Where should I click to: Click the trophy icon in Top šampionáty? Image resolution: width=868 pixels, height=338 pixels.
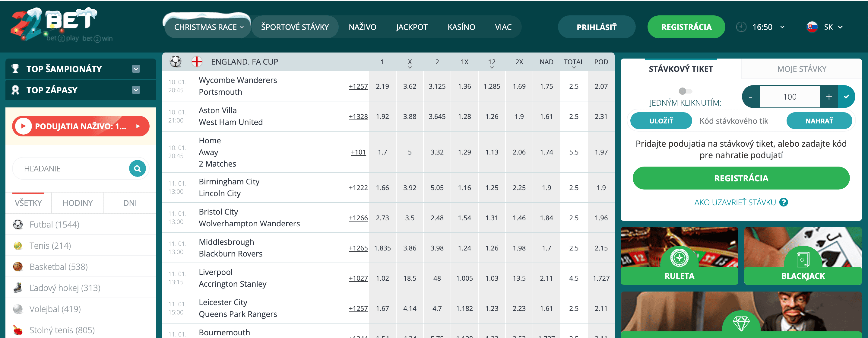click(x=15, y=69)
